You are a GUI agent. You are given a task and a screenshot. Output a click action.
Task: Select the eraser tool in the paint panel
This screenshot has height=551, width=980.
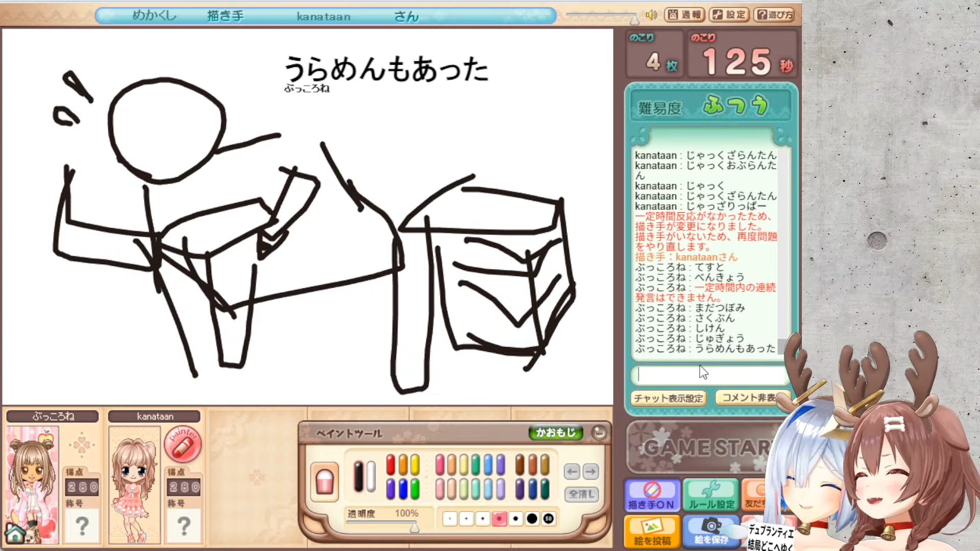coord(324,481)
